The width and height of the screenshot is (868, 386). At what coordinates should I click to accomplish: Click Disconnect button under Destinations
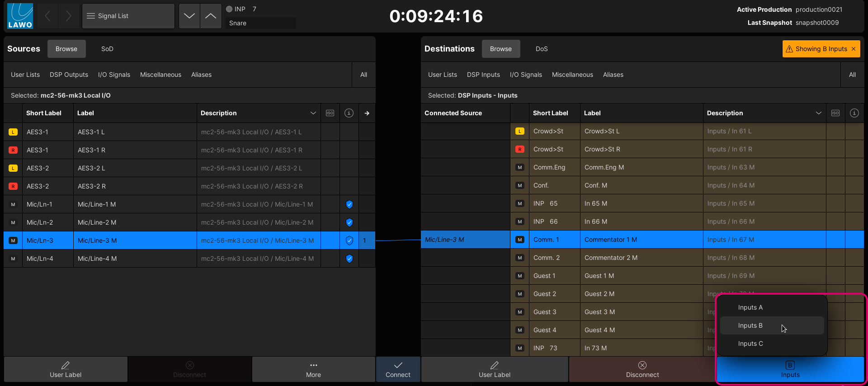(642, 369)
